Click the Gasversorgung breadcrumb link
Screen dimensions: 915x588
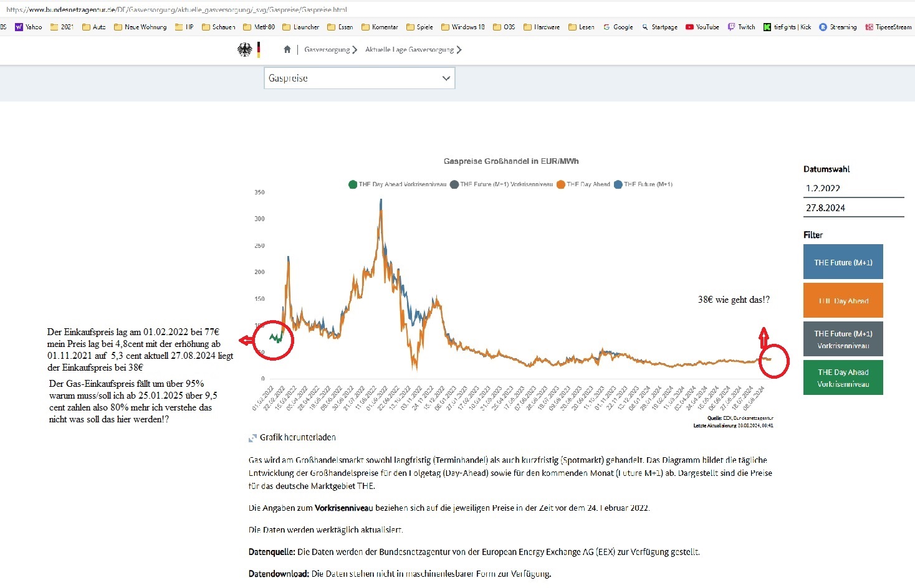(327, 50)
